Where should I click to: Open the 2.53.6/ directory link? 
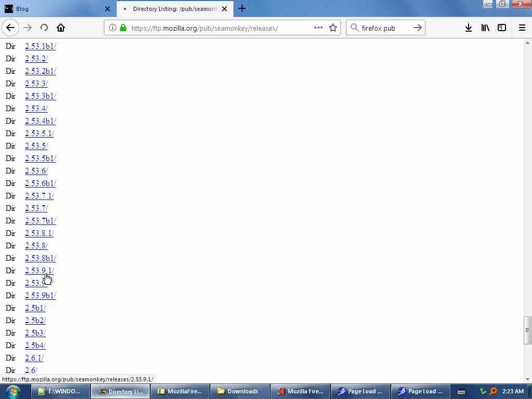pos(36,171)
